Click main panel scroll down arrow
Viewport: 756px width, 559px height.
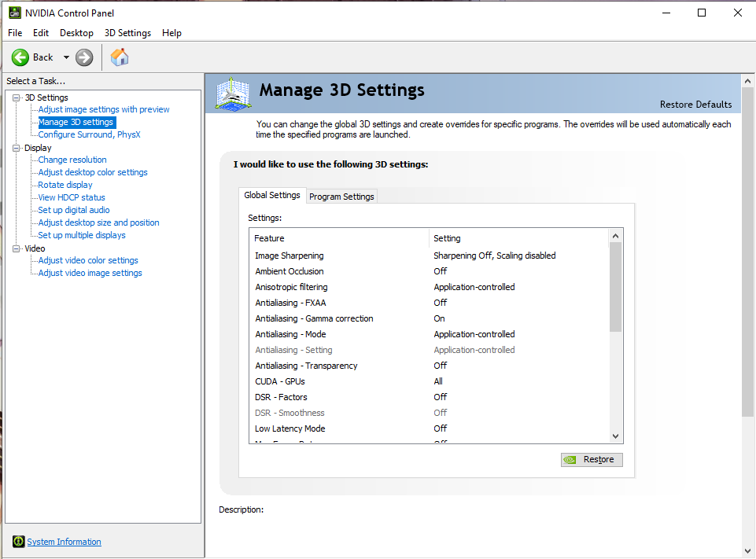pyautogui.click(x=748, y=551)
